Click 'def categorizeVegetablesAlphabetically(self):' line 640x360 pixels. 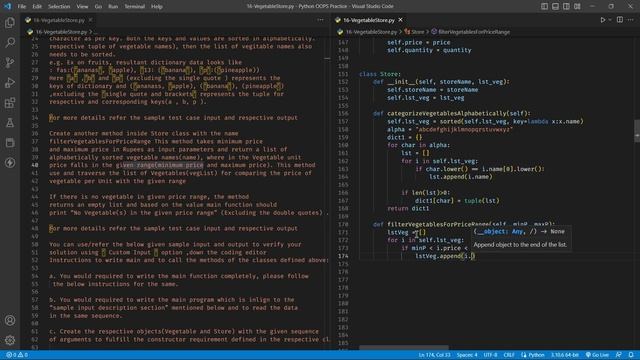click(x=452, y=113)
